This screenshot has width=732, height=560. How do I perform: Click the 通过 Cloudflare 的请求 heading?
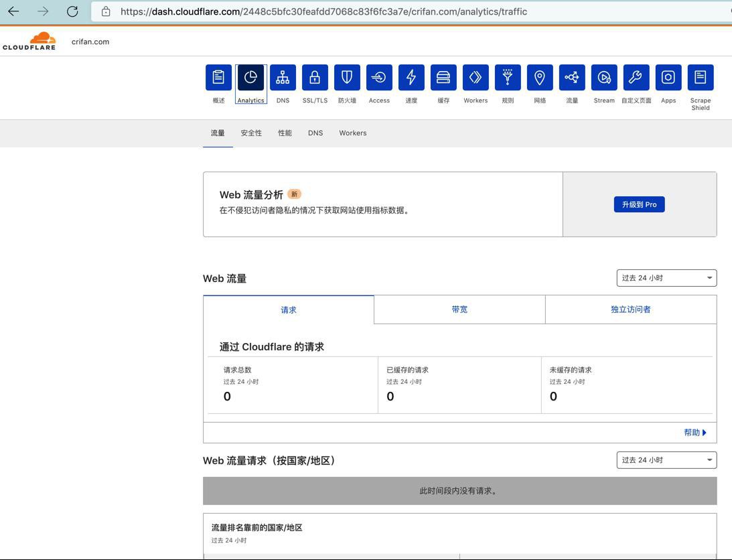pyautogui.click(x=272, y=346)
